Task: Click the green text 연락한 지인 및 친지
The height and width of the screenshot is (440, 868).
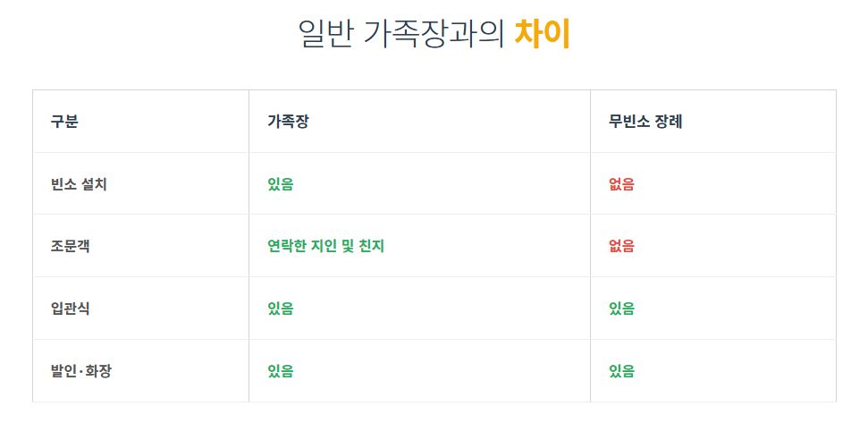Action: [x=326, y=246]
